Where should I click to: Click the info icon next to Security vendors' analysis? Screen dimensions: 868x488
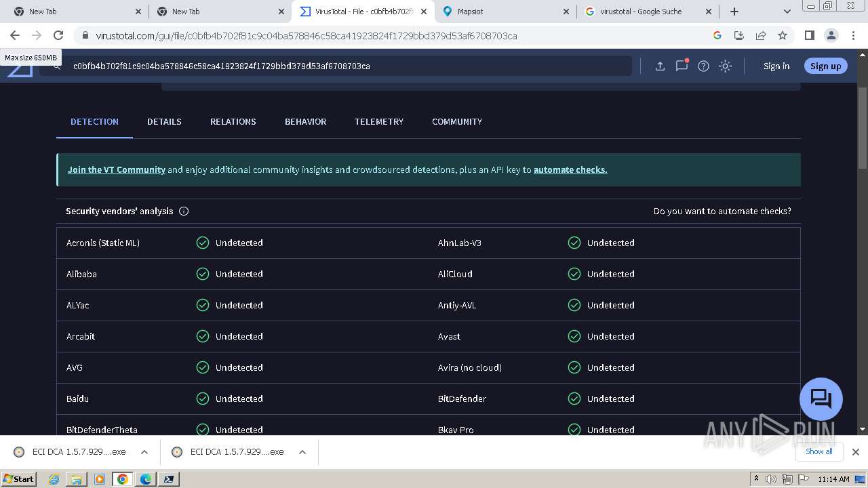[x=184, y=211]
